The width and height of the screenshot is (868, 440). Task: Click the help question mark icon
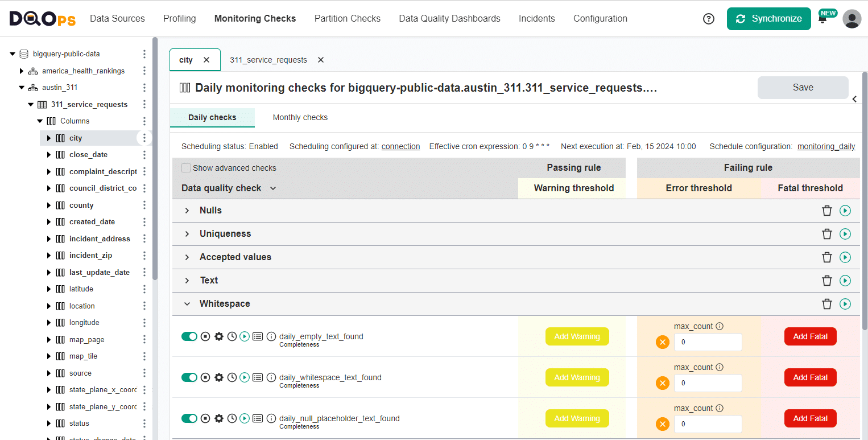[x=708, y=19]
